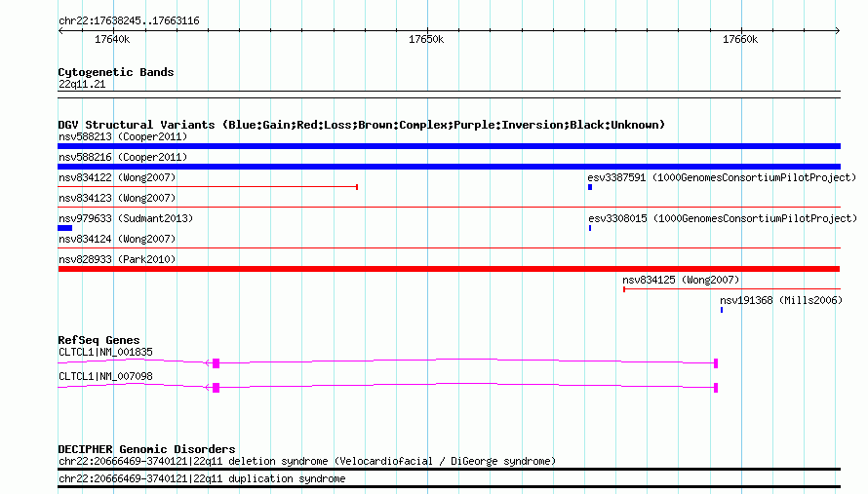Open variant nsv828933 (Park2010) label
The image size is (868, 494).
(117, 259)
